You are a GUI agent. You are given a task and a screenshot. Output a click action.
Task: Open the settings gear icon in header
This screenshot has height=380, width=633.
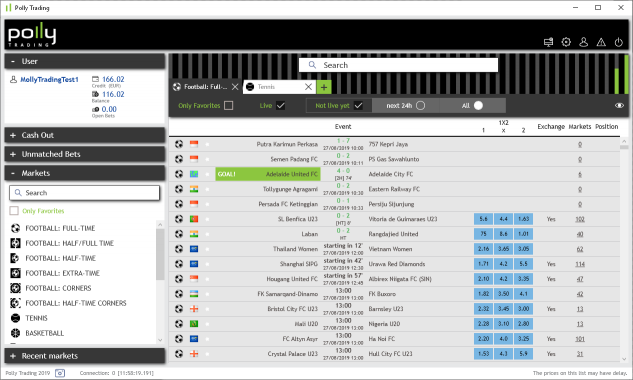tap(566, 42)
